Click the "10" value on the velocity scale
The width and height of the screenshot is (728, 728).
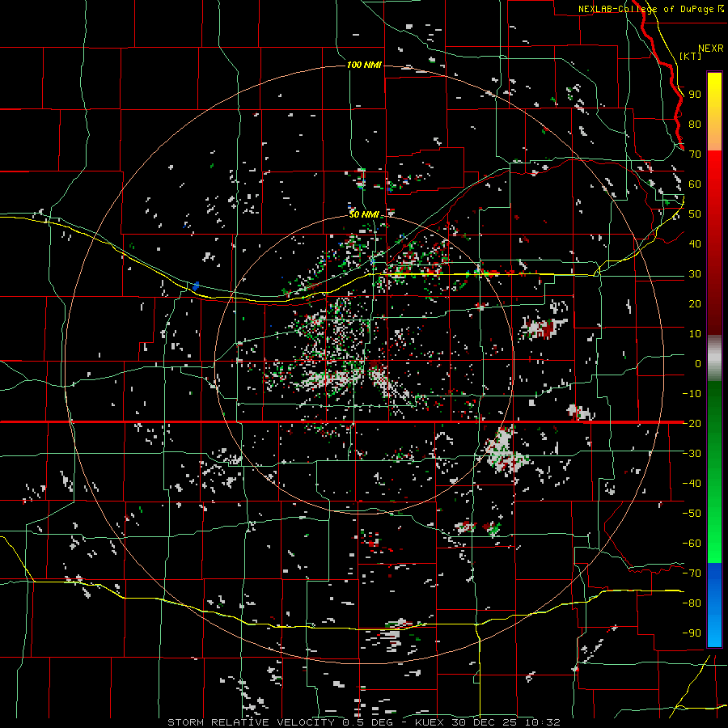[695, 334]
